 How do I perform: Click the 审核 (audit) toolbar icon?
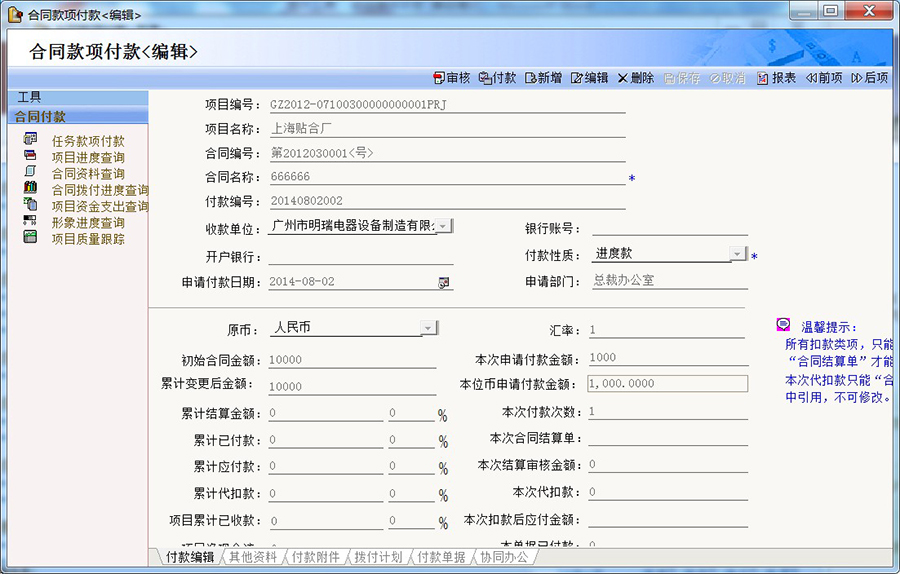pos(452,78)
